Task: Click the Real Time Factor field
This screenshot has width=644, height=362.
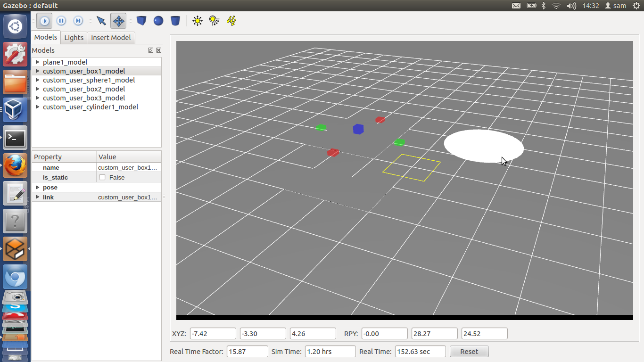Action: pos(248,351)
